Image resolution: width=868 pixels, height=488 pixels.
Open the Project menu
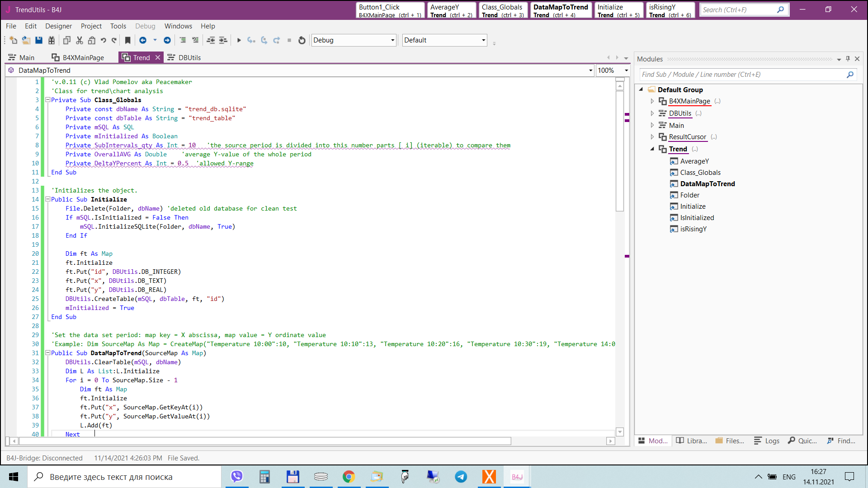point(91,26)
